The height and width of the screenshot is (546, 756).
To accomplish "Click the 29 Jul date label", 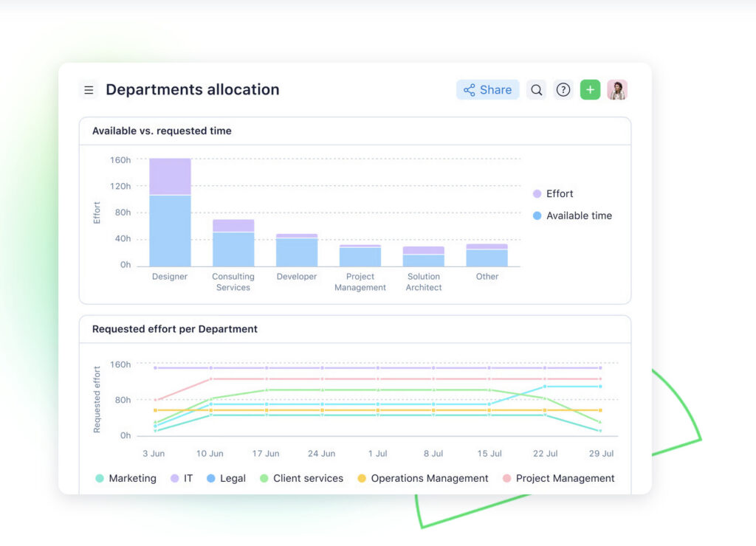I will (x=601, y=454).
